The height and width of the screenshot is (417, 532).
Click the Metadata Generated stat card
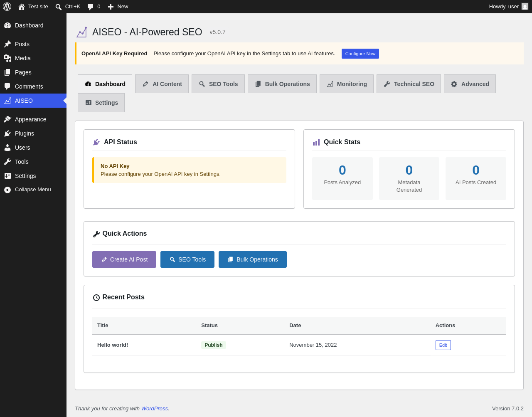pyautogui.click(x=409, y=178)
